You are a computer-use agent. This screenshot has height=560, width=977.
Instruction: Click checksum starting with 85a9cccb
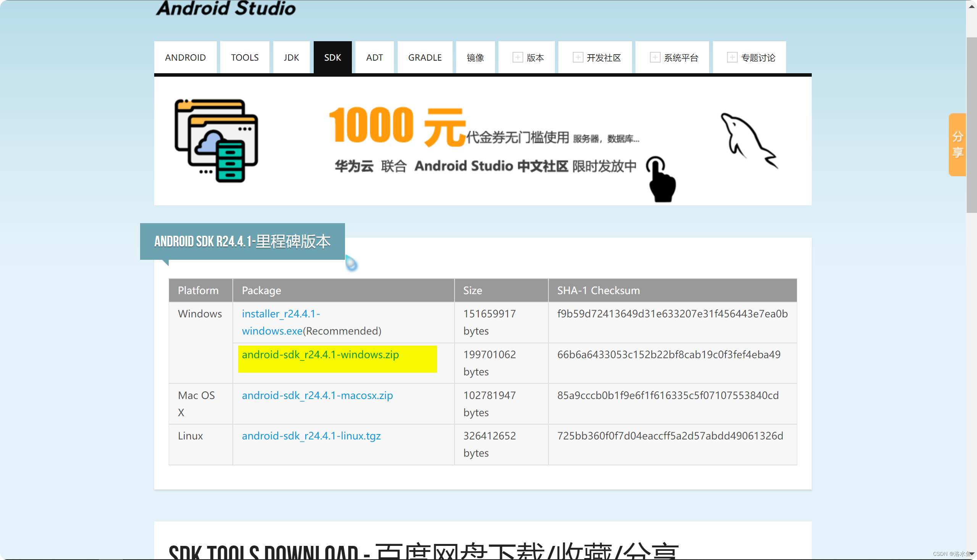tap(667, 395)
